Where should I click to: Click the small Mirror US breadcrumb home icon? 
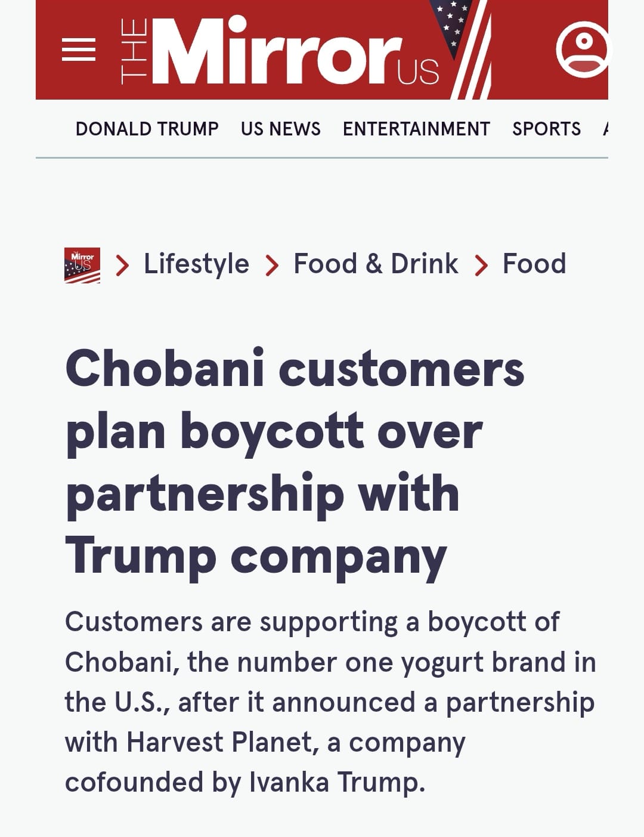pyautogui.click(x=82, y=265)
